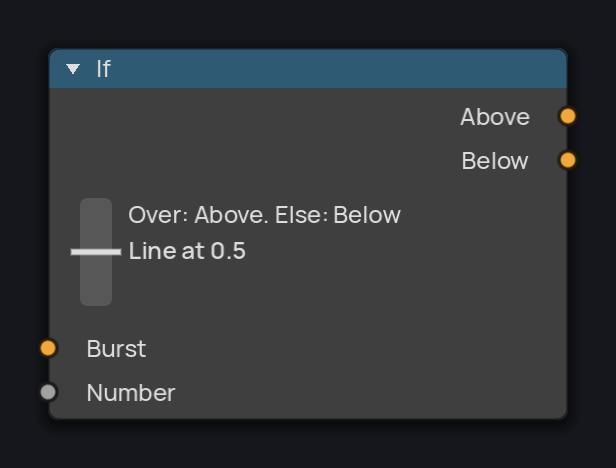Image resolution: width=616 pixels, height=468 pixels.
Task: Click the Above output socket
Action: 567,116
